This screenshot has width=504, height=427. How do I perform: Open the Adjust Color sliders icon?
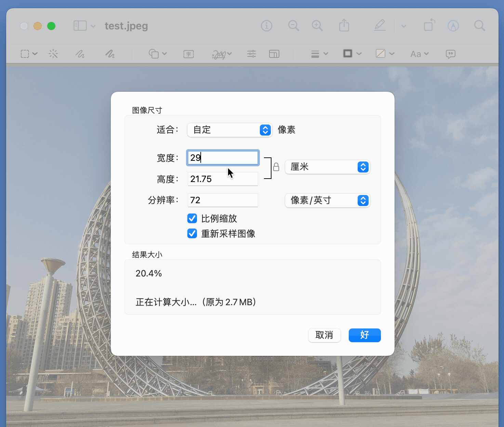click(x=252, y=54)
